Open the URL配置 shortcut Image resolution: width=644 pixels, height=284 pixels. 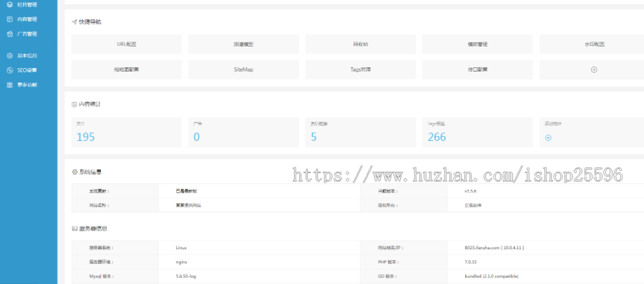[x=127, y=44]
